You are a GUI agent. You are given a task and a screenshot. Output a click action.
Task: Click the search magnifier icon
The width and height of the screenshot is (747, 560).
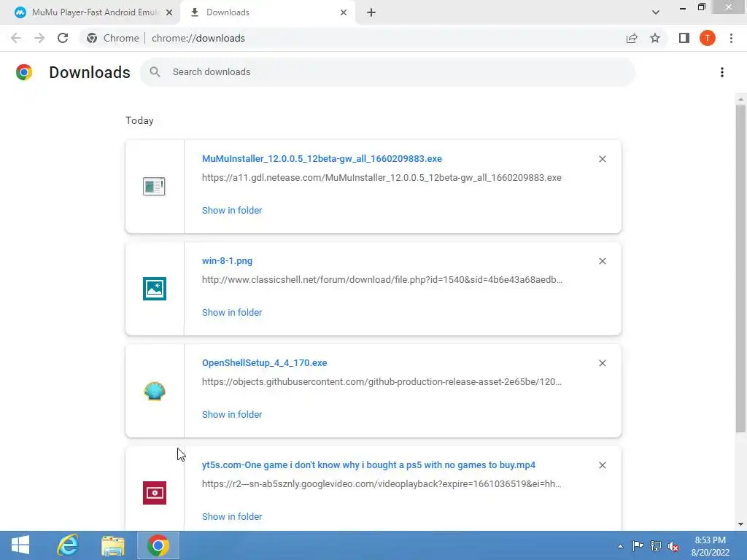pyautogui.click(x=155, y=72)
